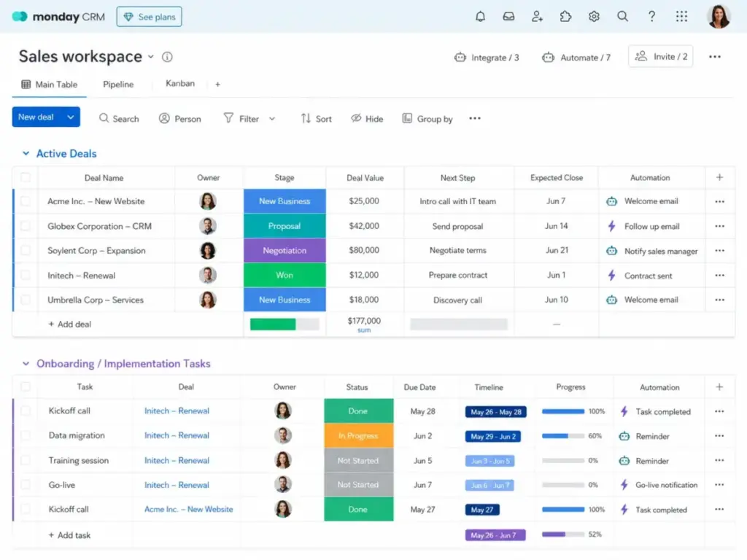Click the invite members person-plus icon

coord(537,17)
